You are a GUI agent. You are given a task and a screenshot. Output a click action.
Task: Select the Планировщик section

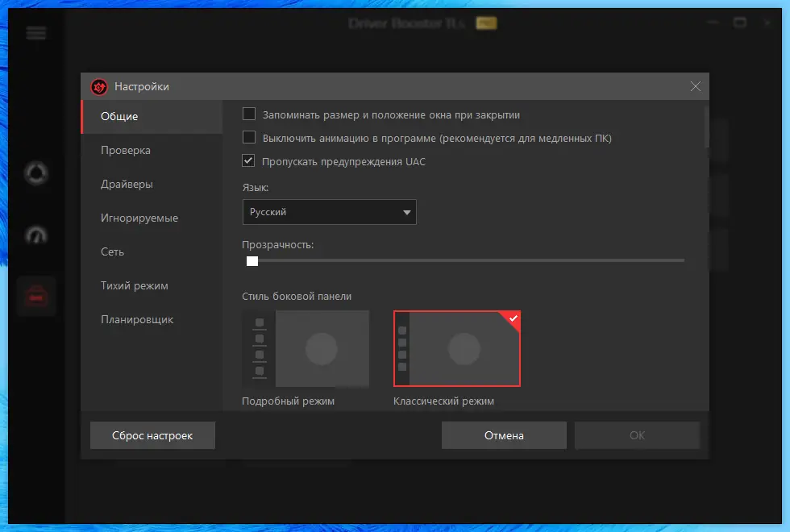pyautogui.click(x=152, y=319)
